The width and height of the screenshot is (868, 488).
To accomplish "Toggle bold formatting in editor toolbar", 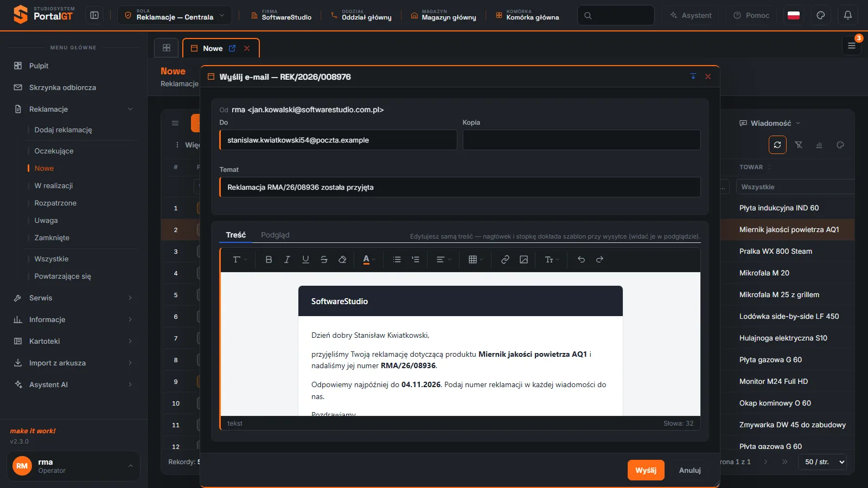I will [269, 260].
